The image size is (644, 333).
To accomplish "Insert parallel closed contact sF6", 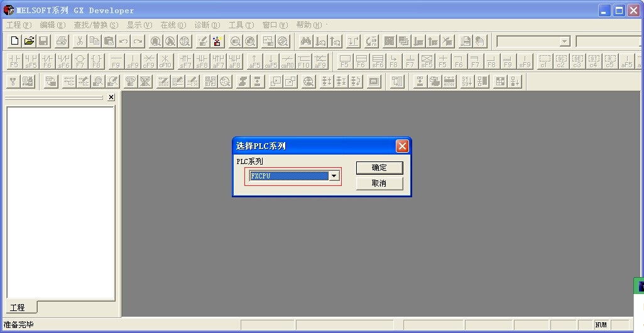I will (x=63, y=61).
